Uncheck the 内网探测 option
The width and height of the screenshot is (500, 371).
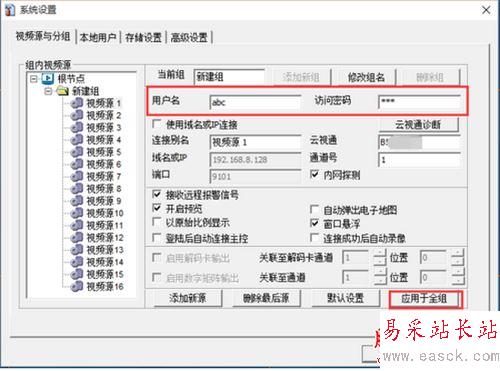pos(314,174)
